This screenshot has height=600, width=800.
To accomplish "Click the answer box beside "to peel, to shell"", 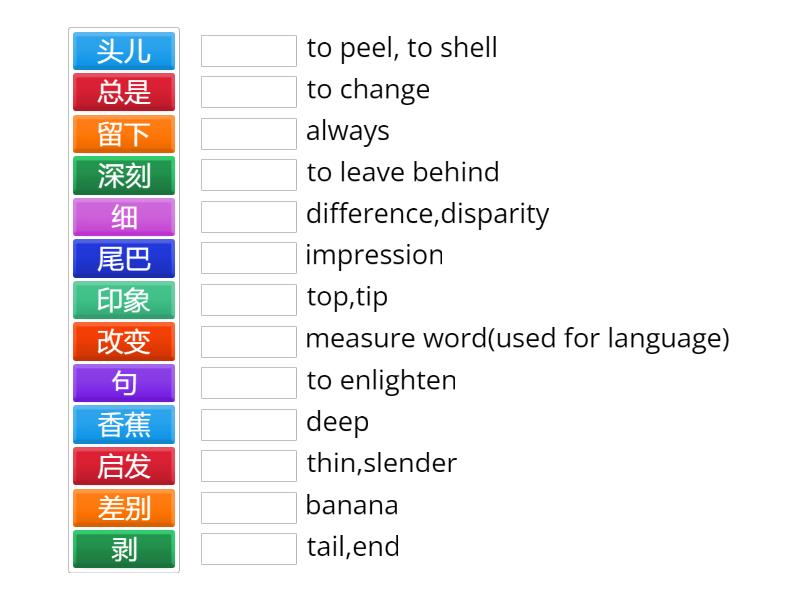I will coord(249,51).
